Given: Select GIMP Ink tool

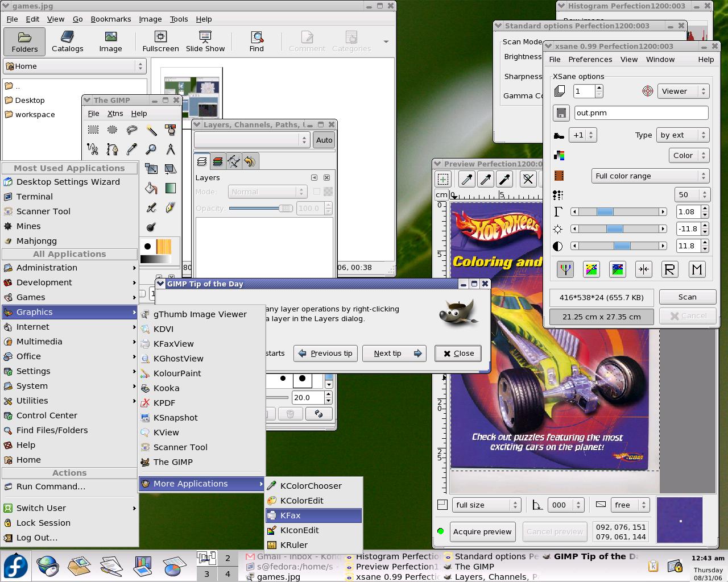Looking at the screenshot, I should click(x=171, y=207).
